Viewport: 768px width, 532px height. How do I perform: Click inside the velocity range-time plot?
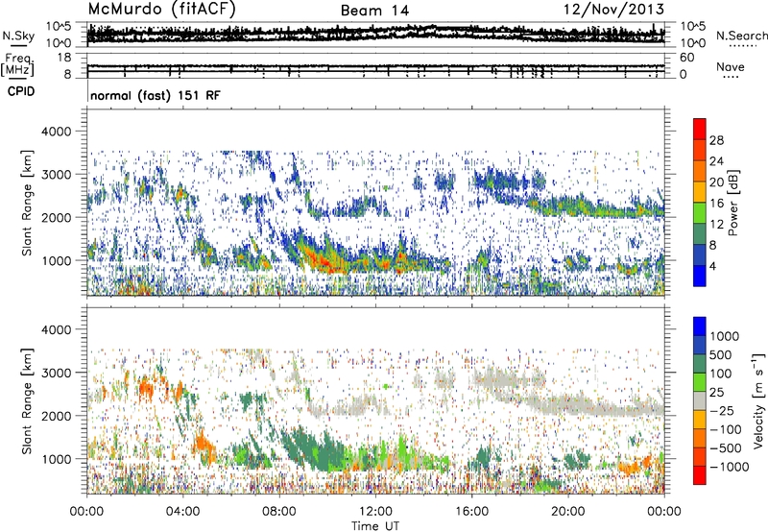375,400
